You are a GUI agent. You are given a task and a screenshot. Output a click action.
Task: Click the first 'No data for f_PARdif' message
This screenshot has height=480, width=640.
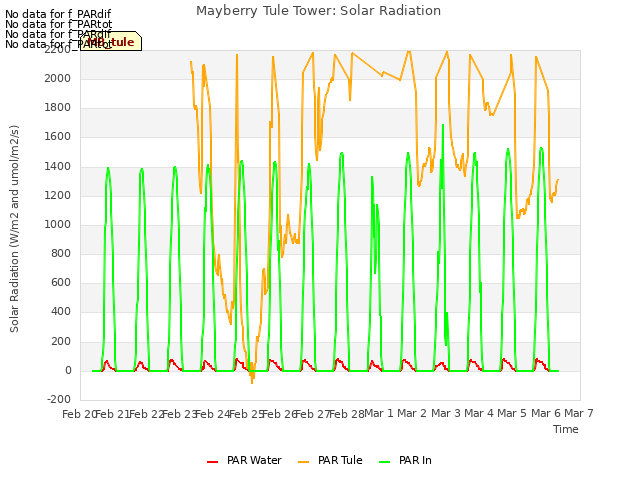click(x=58, y=14)
